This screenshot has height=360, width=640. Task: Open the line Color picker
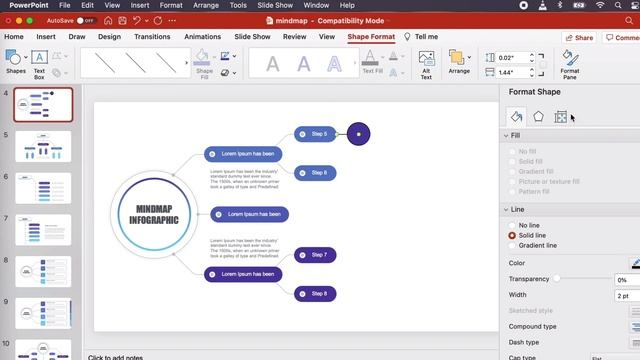click(x=635, y=264)
